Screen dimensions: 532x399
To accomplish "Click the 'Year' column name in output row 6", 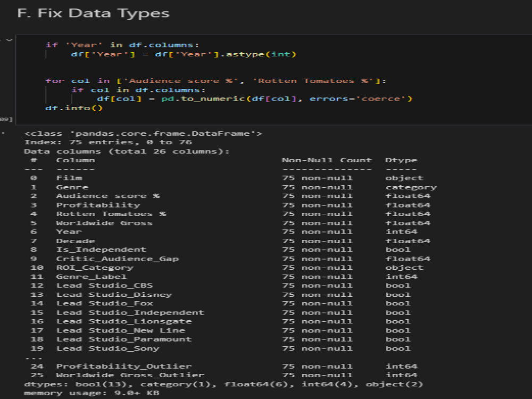I will (69, 232).
